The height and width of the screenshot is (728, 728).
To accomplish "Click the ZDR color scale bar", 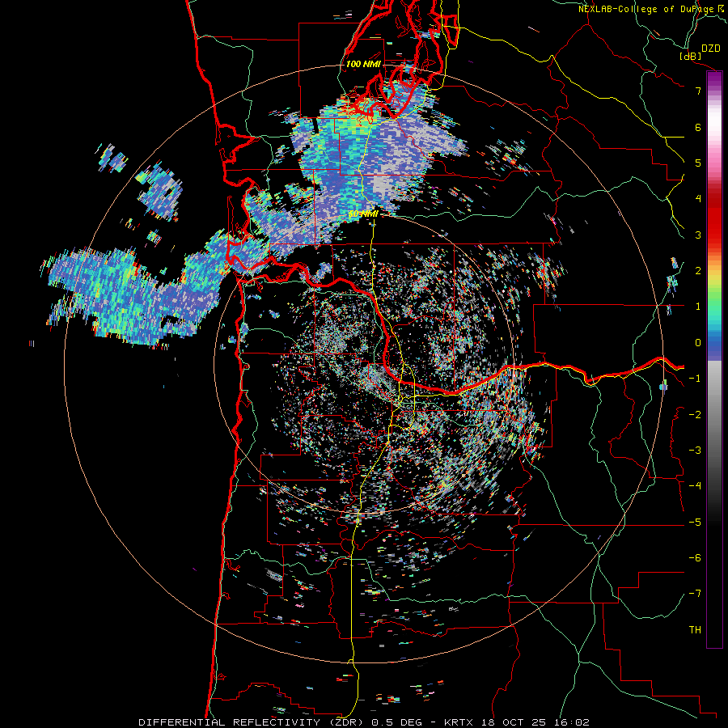I will click(714, 359).
